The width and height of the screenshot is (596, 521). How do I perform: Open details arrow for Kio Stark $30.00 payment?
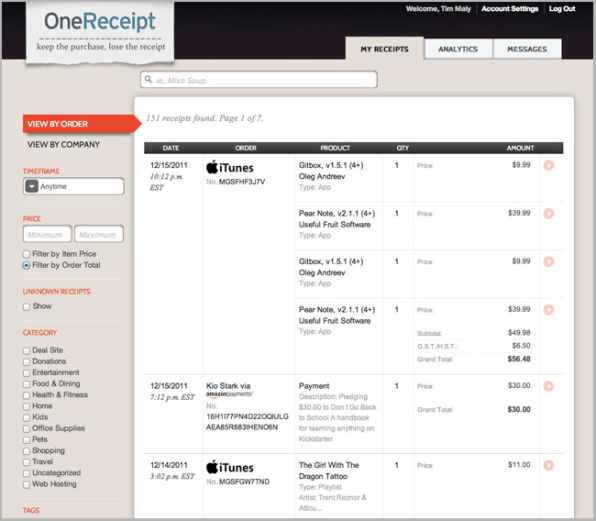[x=548, y=386]
